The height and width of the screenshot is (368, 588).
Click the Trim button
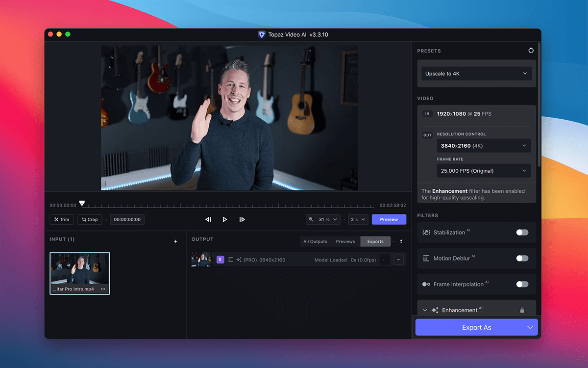click(x=62, y=219)
